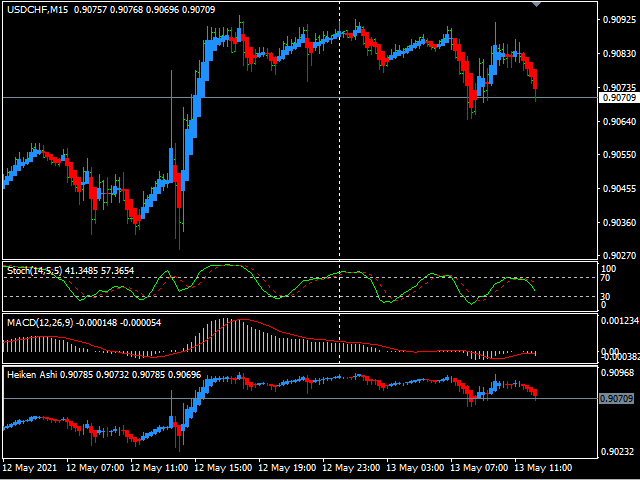Select the 12 May 2021 date label
Viewport: 640px width, 480px height.
(x=30, y=468)
